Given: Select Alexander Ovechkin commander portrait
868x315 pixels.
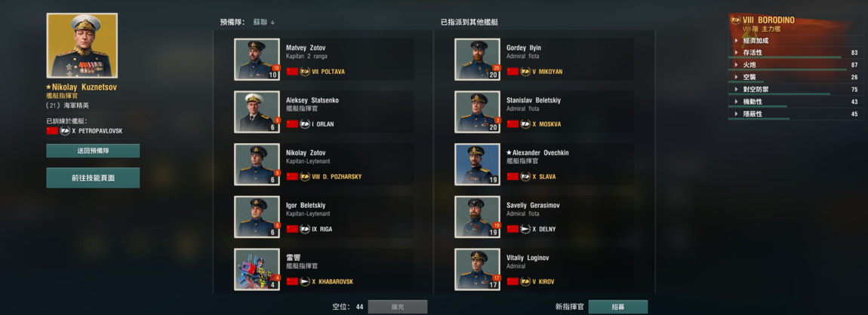Looking at the screenshot, I should pos(477,164).
